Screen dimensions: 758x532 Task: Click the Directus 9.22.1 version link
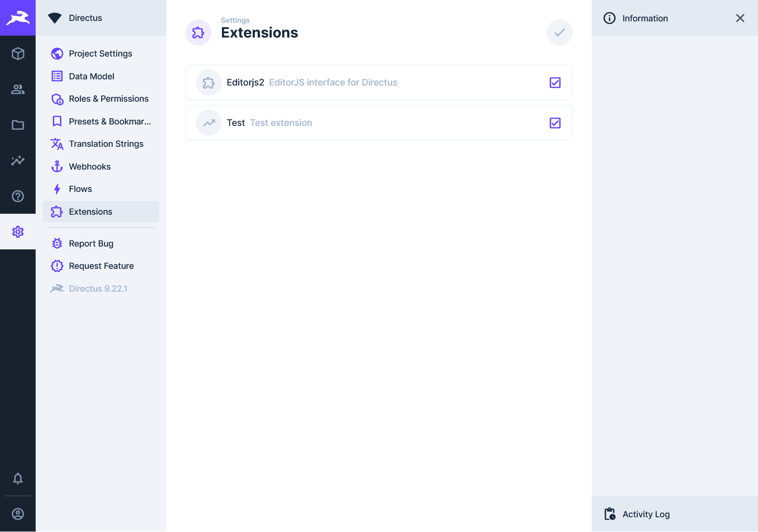point(101,288)
